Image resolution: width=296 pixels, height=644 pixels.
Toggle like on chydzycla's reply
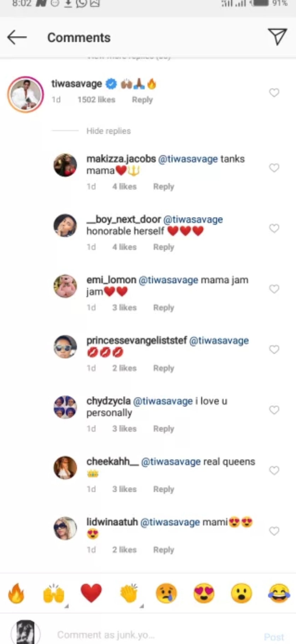(x=274, y=410)
